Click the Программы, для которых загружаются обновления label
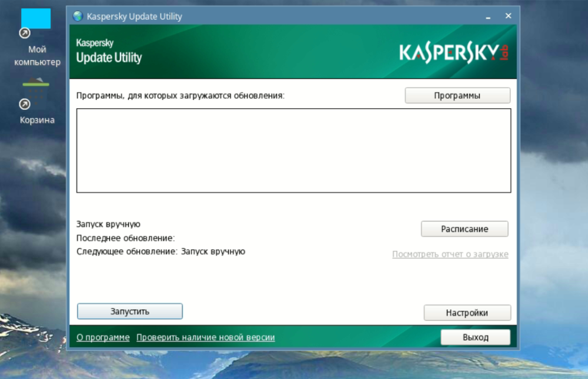The image size is (588, 379). point(181,96)
